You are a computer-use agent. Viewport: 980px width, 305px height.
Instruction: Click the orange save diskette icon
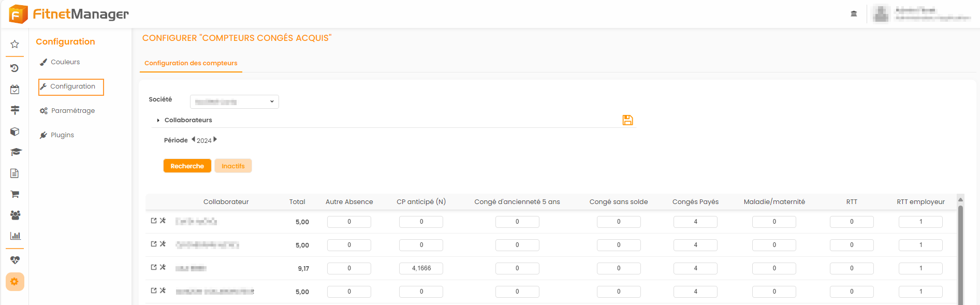tap(627, 120)
